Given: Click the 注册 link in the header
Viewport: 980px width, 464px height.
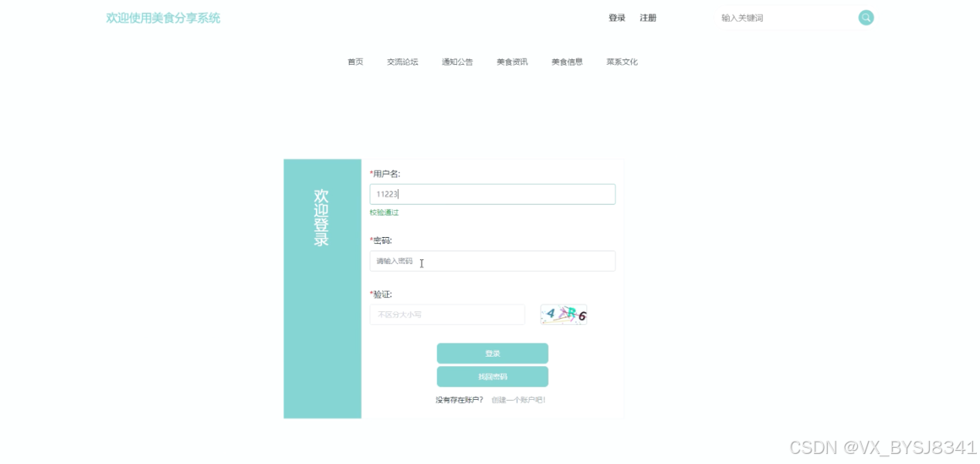Looking at the screenshot, I should 648,18.
